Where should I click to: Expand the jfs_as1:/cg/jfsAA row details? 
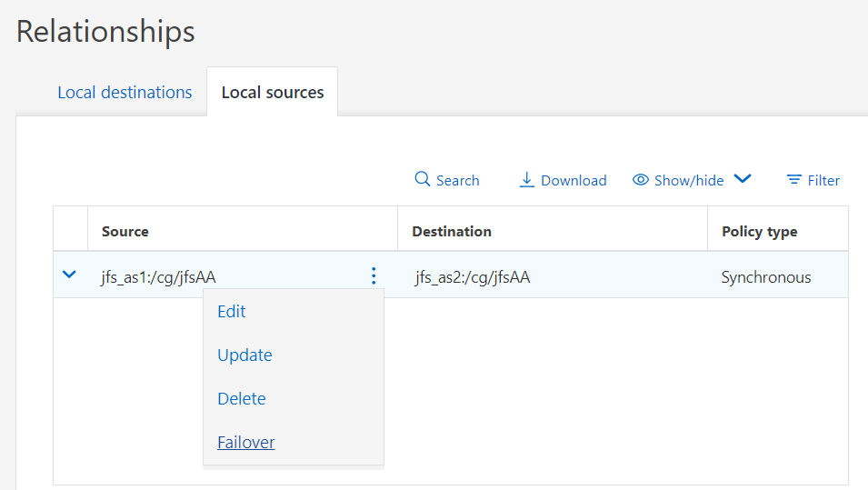(69, 275)
